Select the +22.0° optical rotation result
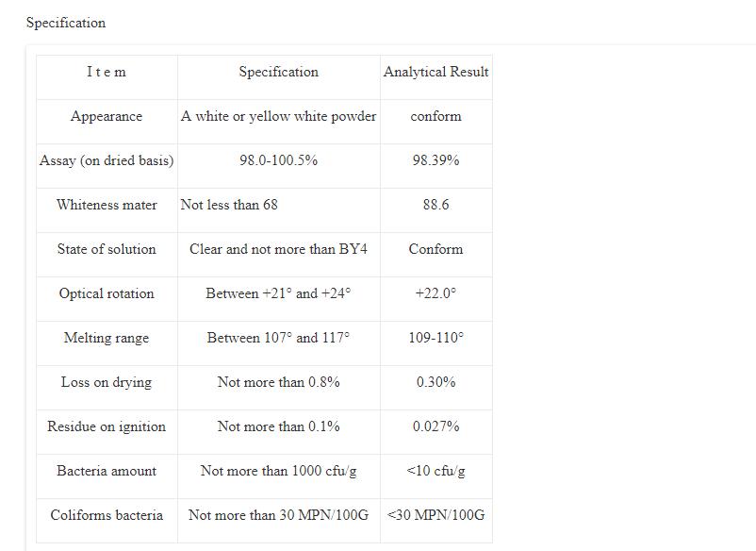The image size is (756, 551). (x=436, y=293)
